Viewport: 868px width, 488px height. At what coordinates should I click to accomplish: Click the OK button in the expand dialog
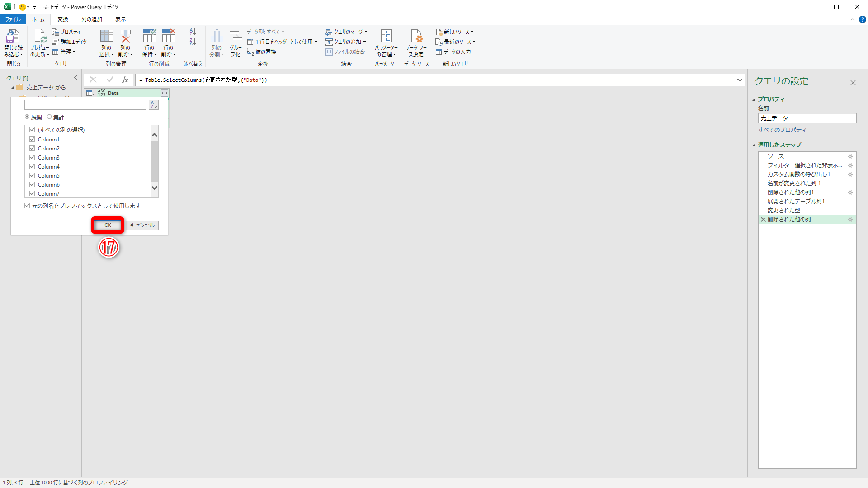[108, 225]
